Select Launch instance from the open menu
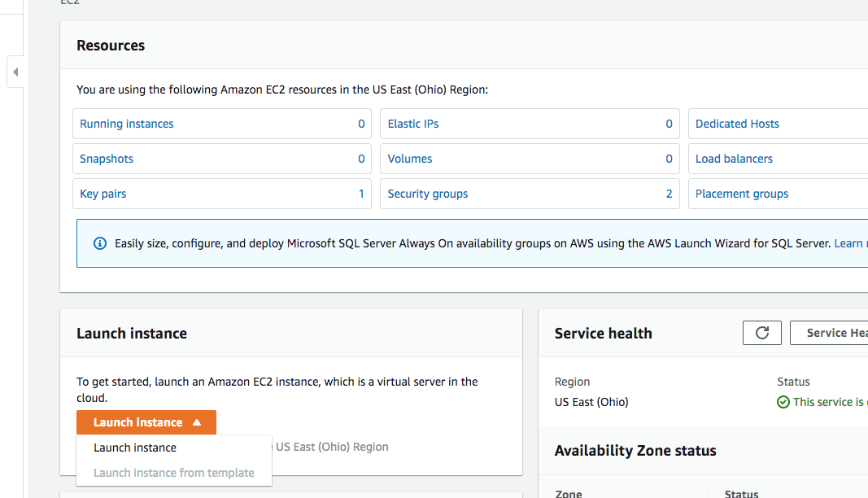 pos(135,447)
